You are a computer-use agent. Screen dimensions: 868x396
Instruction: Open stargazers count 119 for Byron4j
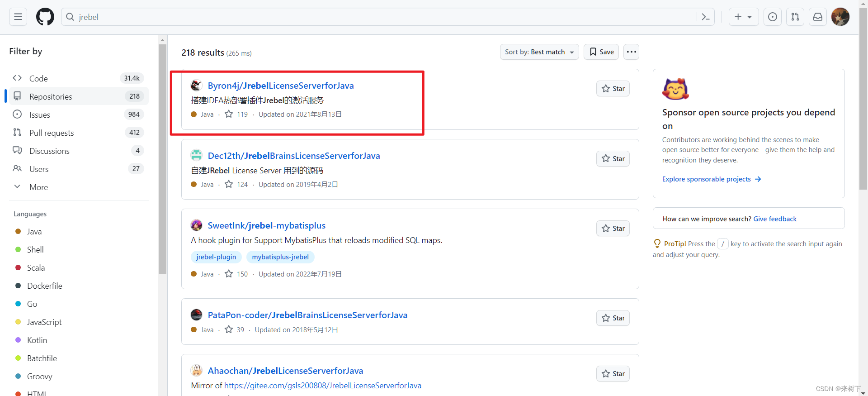click(x=236, y=115)
